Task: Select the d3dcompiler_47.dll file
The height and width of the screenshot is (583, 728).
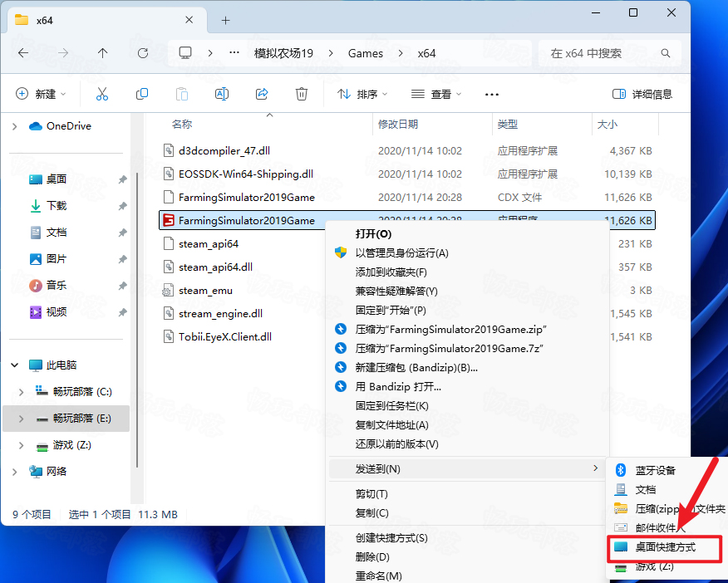Action: pos(224,151)
